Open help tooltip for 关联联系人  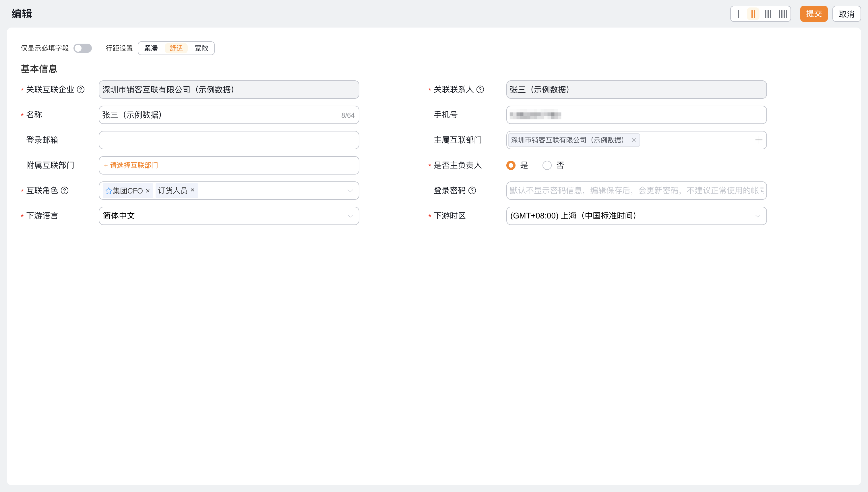tap(480, 90)
